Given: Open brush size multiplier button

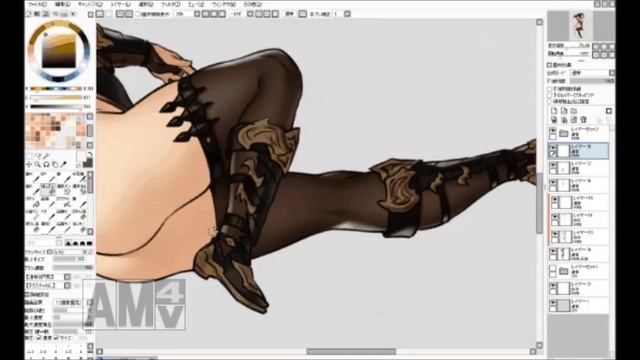Looking at the screenshot, I should point(49,252).
